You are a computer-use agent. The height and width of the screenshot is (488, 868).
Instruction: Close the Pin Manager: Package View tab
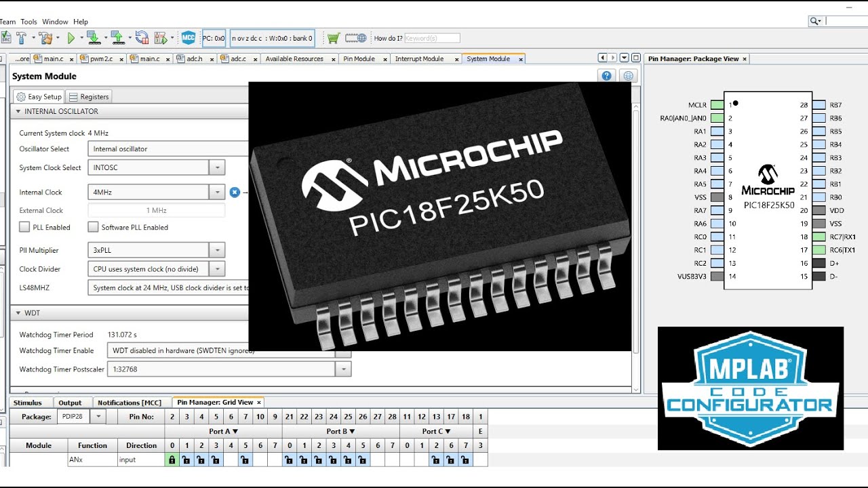point(745,59)
